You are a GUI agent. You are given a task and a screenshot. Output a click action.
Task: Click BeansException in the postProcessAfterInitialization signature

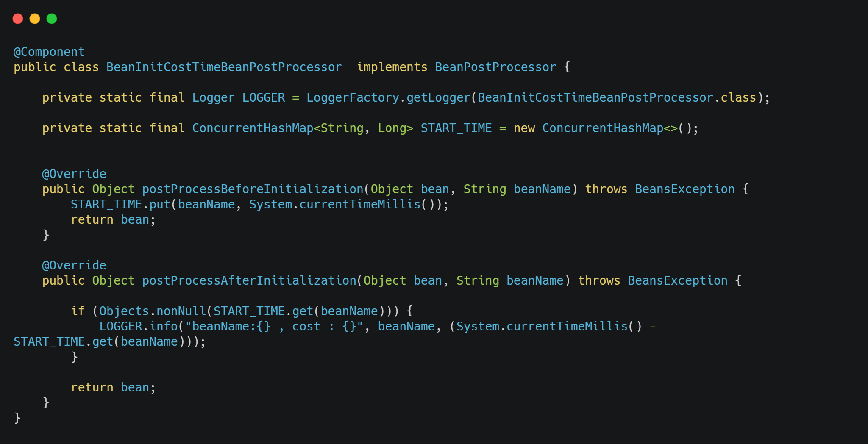point(678,280)
